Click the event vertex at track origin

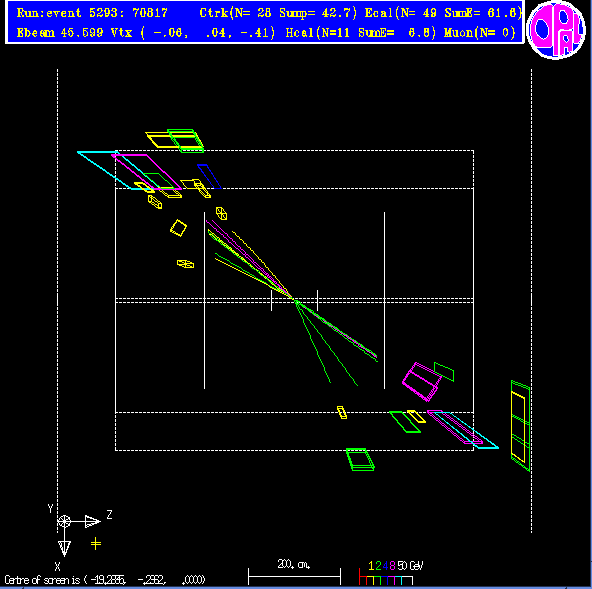click(295, 300)
